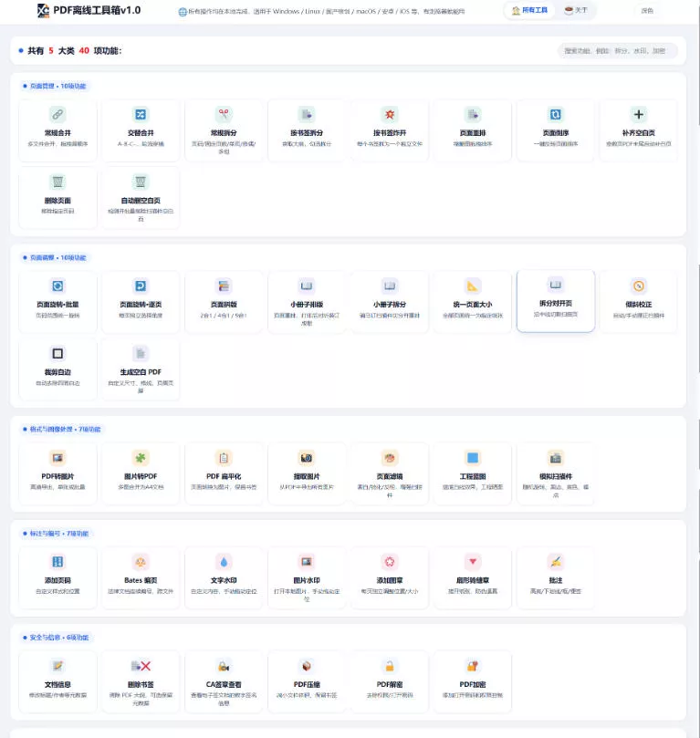Open the 常规合并 merge tool card

(x=57, y=130)
